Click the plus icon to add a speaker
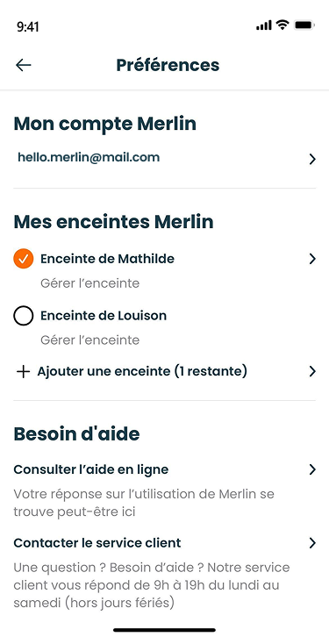This screenshot has width=329, height=644. coord(24,372)
